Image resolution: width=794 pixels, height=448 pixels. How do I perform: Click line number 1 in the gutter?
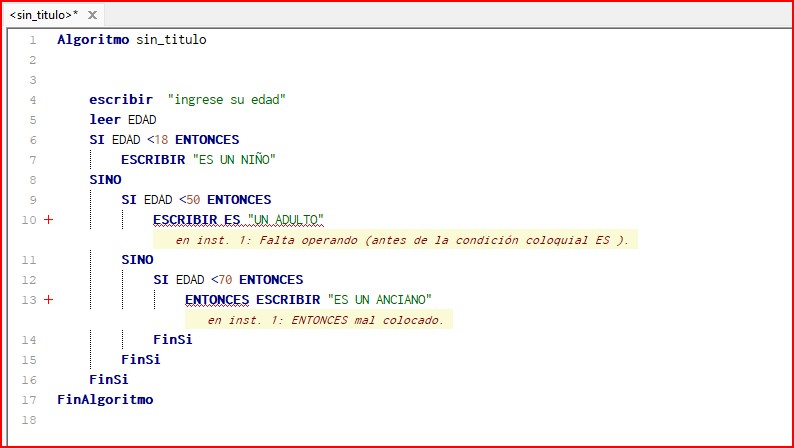pos(33,40)
